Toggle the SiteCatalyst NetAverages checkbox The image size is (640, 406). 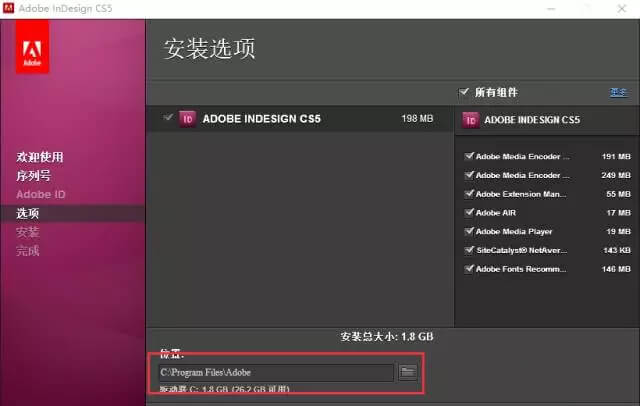469,250
